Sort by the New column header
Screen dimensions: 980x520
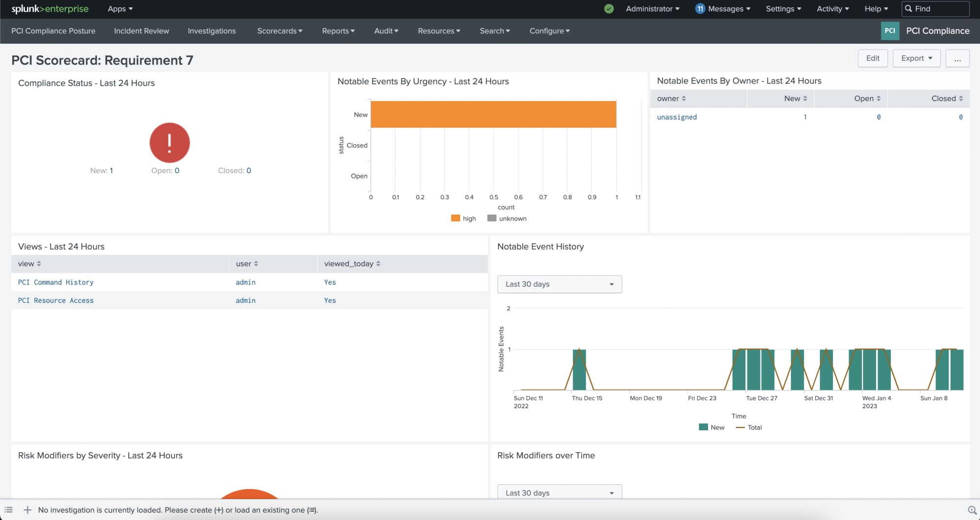[796, 99]
